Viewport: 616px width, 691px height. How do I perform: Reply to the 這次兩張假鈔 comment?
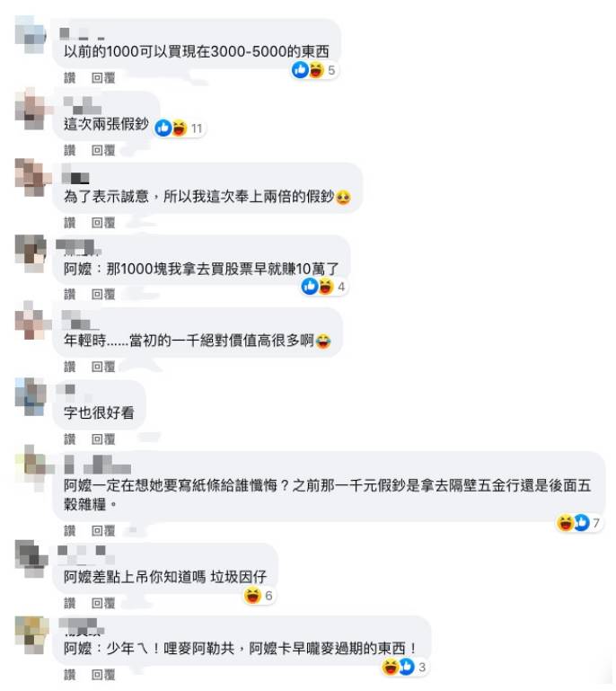tap(103, 150)
